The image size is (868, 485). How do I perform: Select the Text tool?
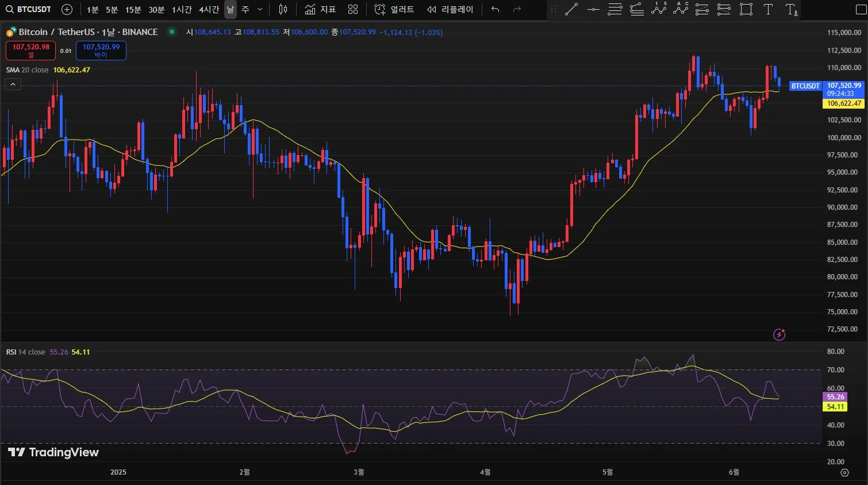click(x=768, y=9)
